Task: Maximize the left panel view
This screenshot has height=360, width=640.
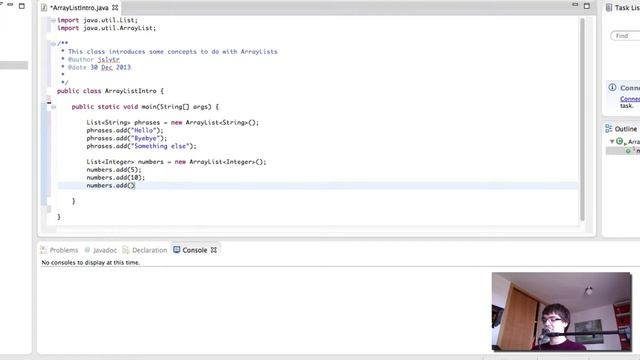Action: [x=22, y=6]
